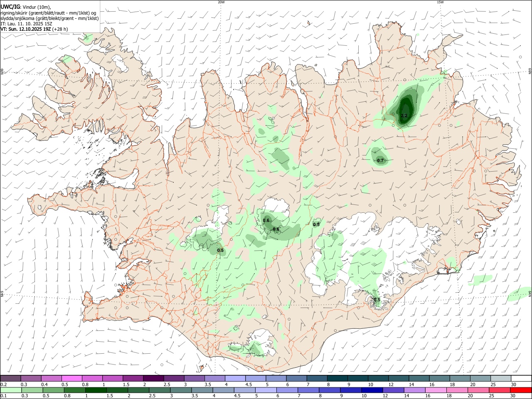Click the VT: Sun. 12.10.2025 19Z valid time line
This screenshot has height=399, width=532.
[34, 29]
